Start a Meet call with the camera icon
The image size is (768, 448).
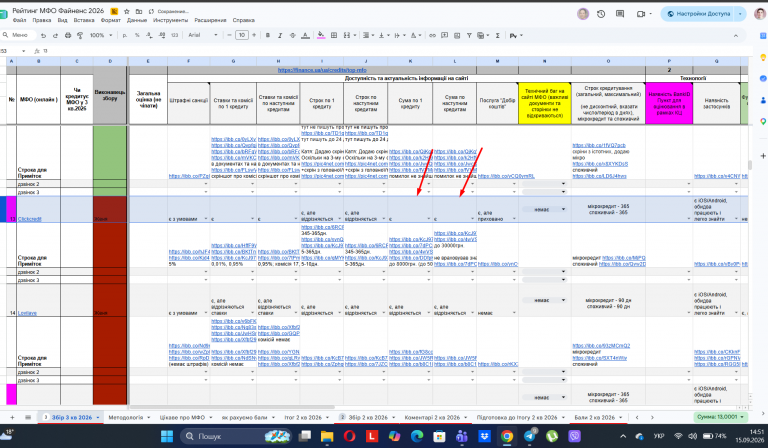(641, 14)
